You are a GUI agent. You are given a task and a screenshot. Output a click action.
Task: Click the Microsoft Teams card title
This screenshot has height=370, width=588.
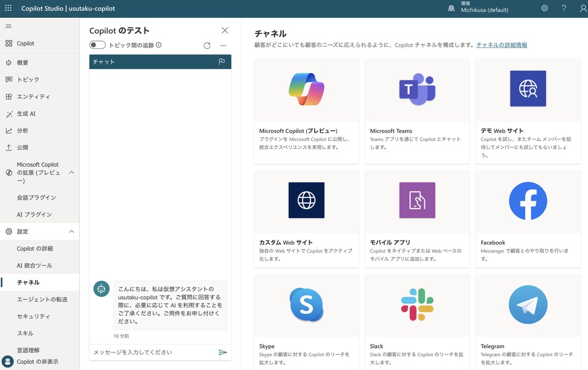391,131
